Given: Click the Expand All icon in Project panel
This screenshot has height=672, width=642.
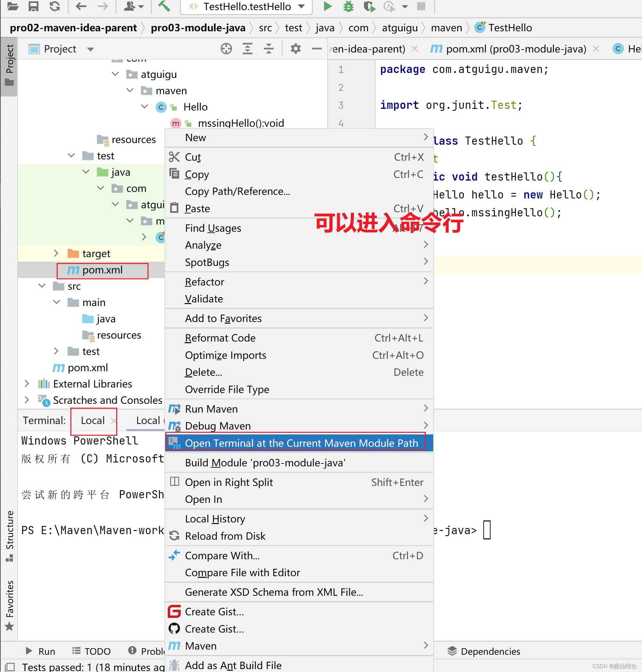Looking at the screenshot, I should coord(248,49).
